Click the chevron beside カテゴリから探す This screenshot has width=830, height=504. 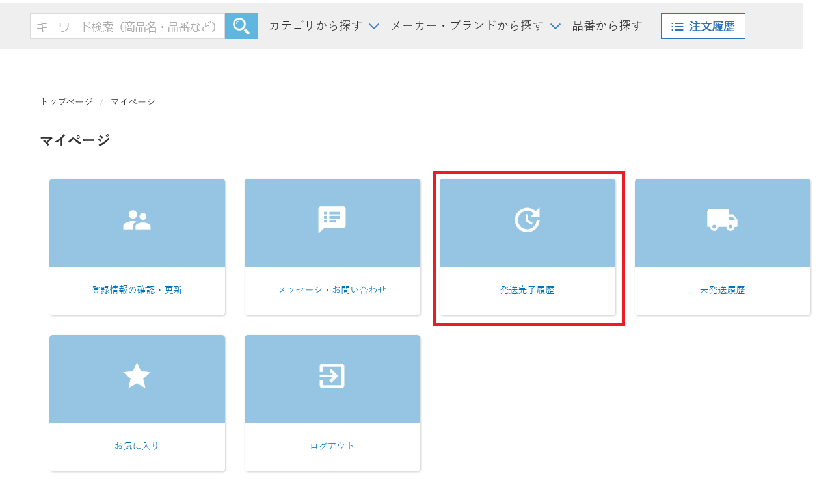(x=373, y=27)
